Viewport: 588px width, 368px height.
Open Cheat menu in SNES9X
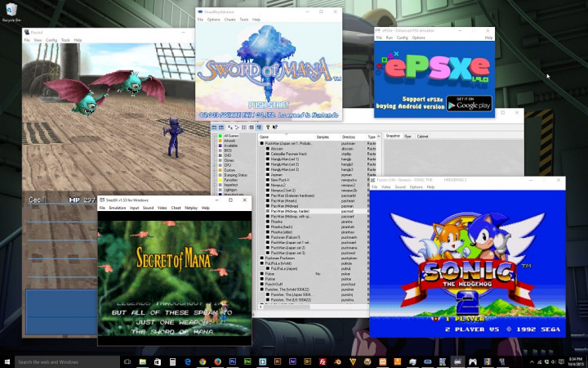(x=176, y=208)
